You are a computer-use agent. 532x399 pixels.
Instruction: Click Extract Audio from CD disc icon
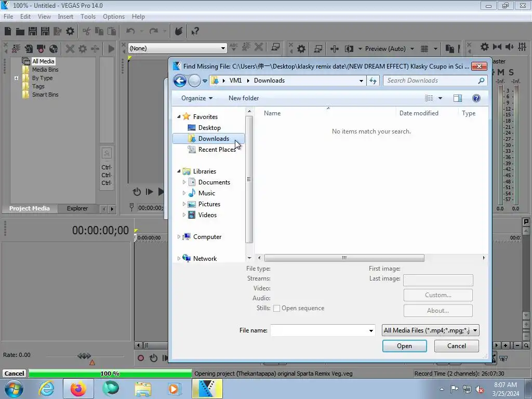54,48
